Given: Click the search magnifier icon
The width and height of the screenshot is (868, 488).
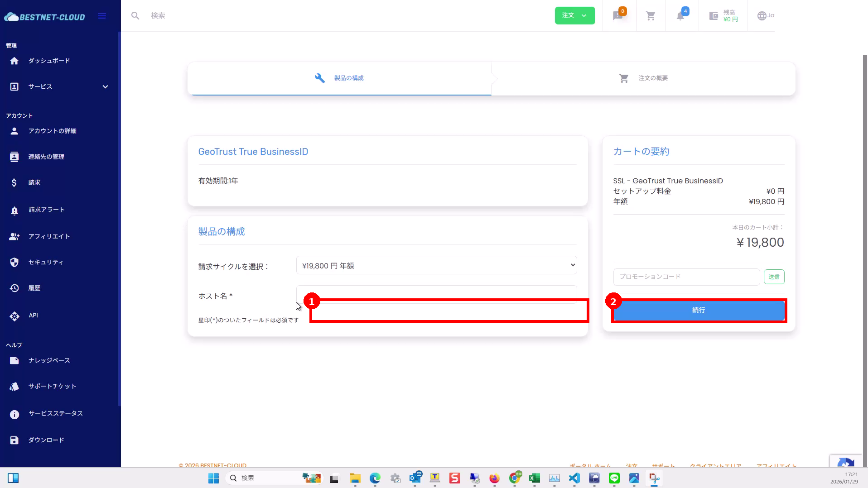Looking at the screenshot, I should point(135,16).
